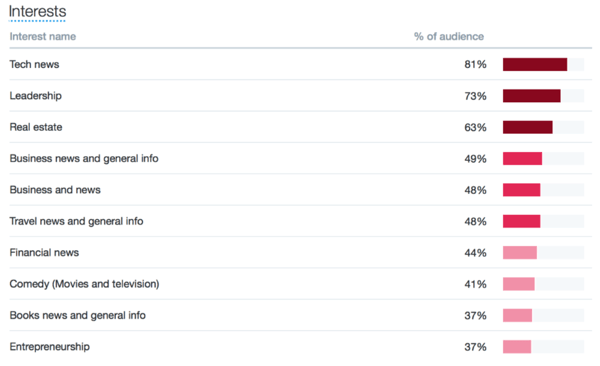Click the 49% bar for Business news
Viewport: 600px width, 366px height.
(x=522, y=158)
